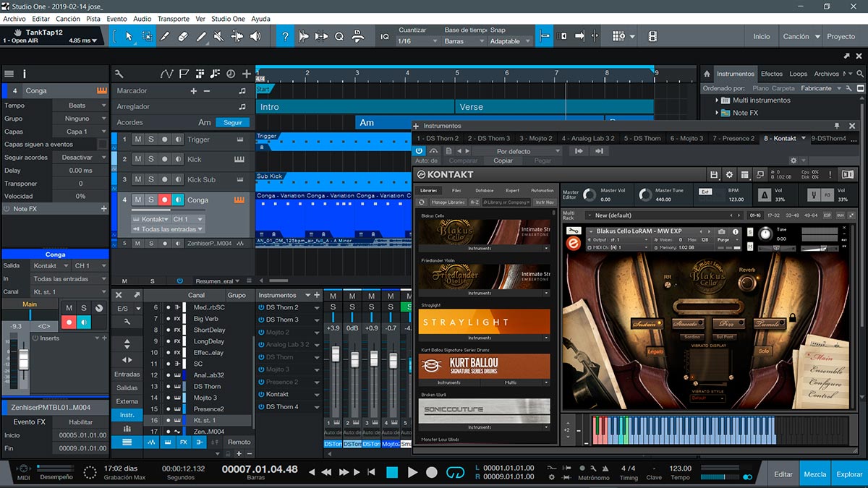Open the Cuantizar 1/16 dropdown
Viewport: 868px width, 488px height.
pos(417,41)
